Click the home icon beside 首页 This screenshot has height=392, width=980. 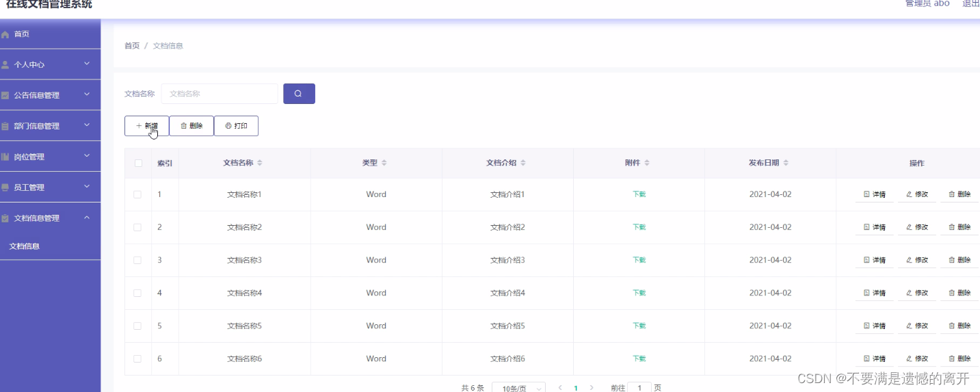[x=5, y=34]
